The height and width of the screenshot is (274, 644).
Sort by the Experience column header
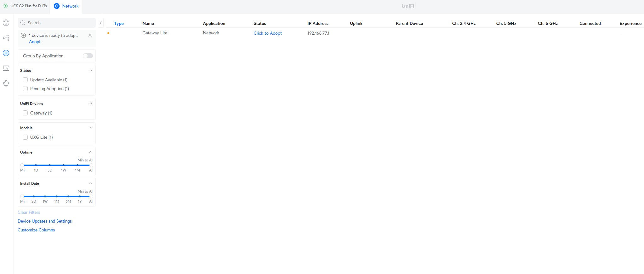(630, 23)
